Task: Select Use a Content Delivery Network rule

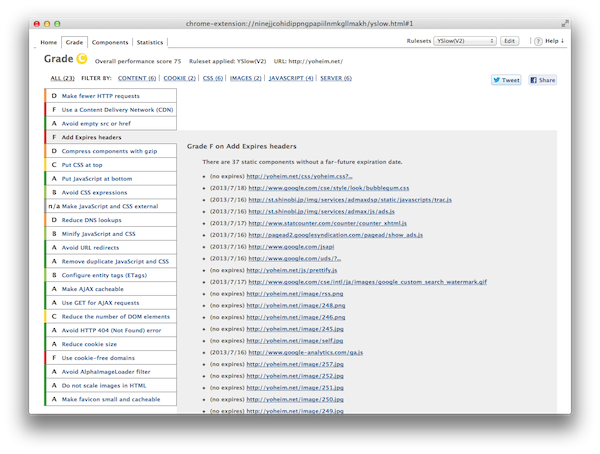Action: point(111,109)
